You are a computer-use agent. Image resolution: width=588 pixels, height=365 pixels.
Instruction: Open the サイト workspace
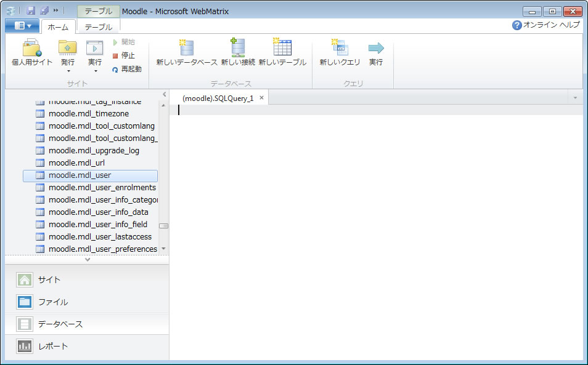pos(49,279)
